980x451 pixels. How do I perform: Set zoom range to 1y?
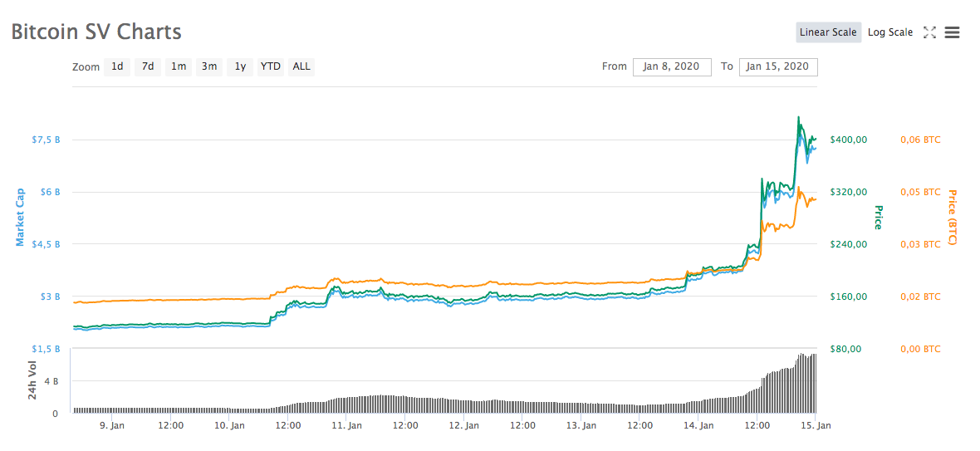coord(240,66)
